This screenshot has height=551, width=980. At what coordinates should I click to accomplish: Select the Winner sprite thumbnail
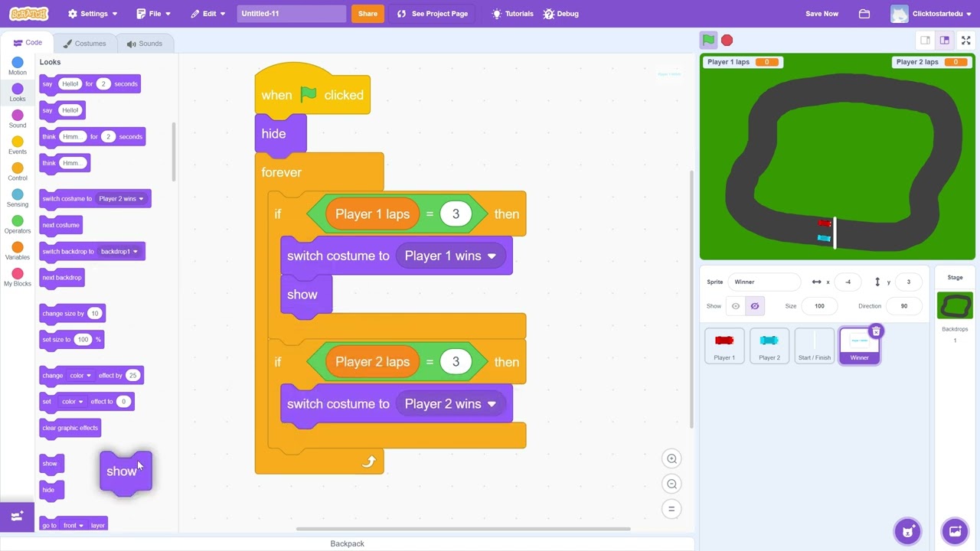[859, 346]
